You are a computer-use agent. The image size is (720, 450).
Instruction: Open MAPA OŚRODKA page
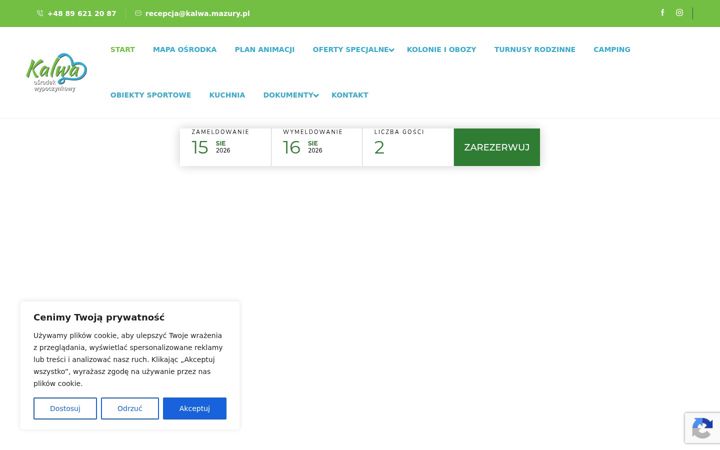[185, 50]
